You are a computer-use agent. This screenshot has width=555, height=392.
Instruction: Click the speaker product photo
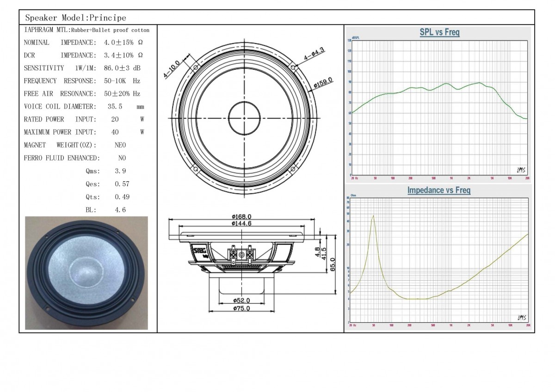click(86, 273)
